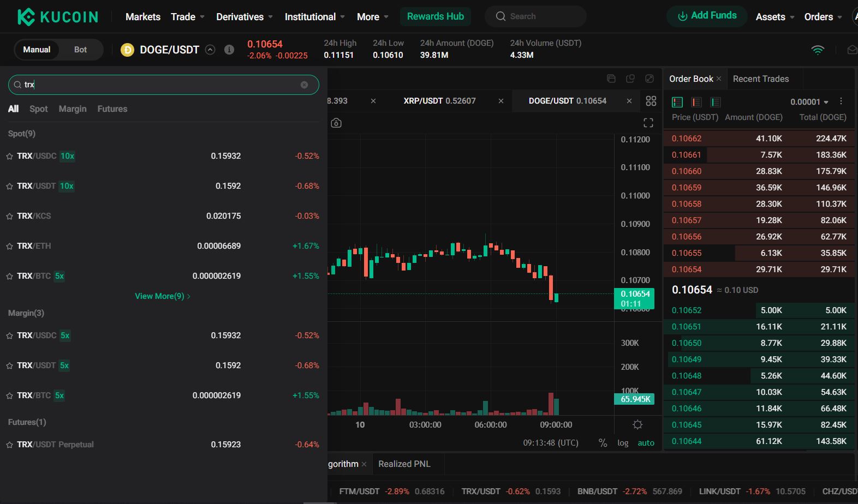Click the chart panel pop-out icon

coord(630,79)
